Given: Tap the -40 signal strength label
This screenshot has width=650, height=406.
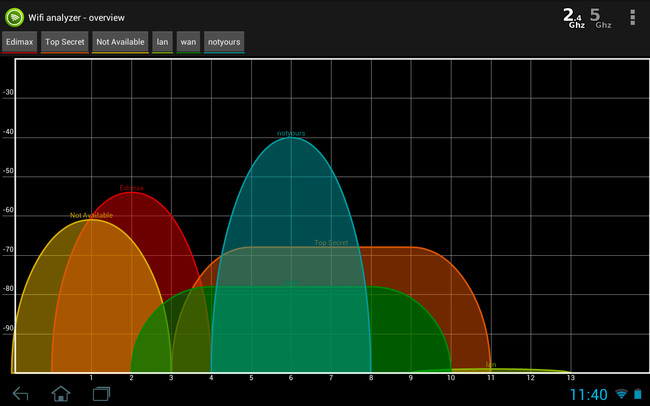Looking at the screenshot, I should [8, 132].
